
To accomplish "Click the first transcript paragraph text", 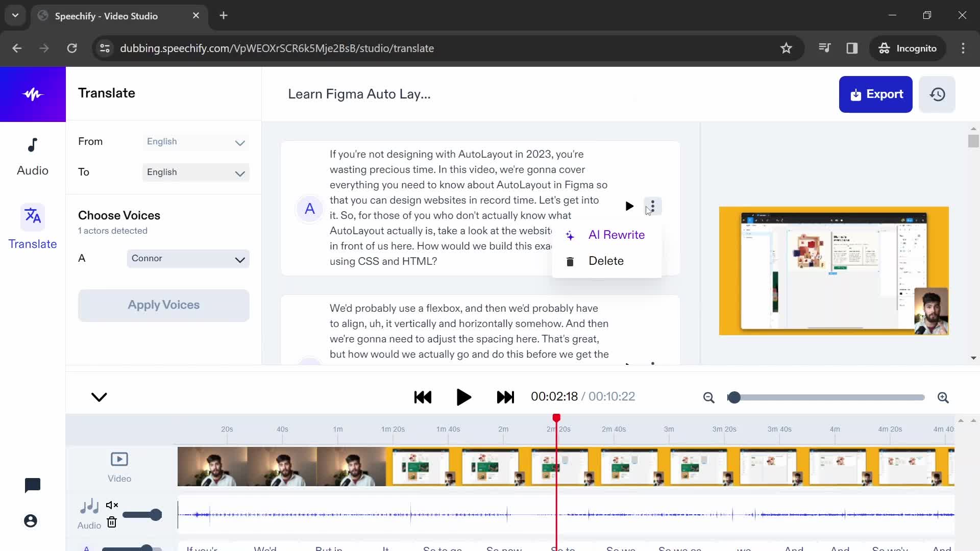I will (469, 208).
